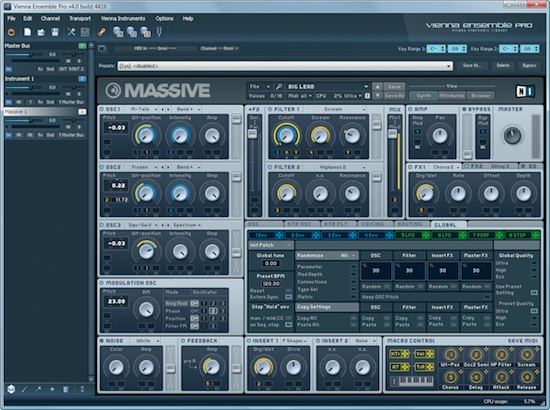This screenshot has width=550, height=410.
Task: Open the Massive File dropdown menu
Action: tap(259, 86)
